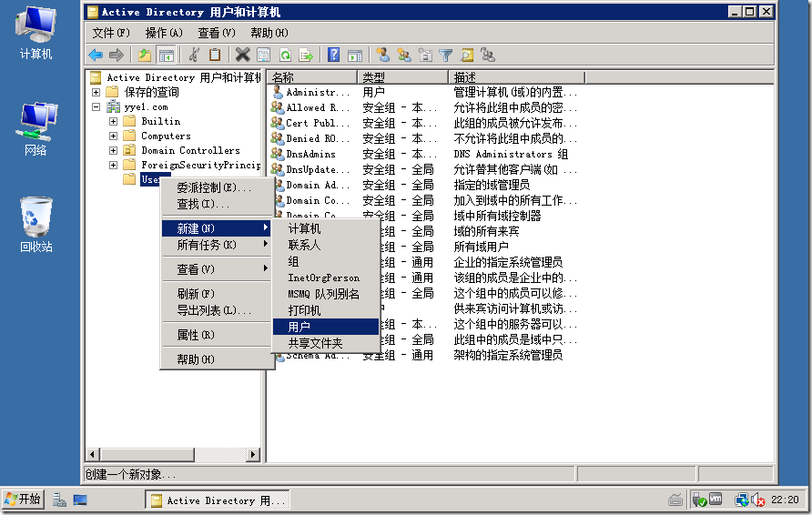Image resolution: width=812 pixels, height=515 pixels.
Task: Open the 查看(V) menu bar item
Action: click(x=217, y=33)
